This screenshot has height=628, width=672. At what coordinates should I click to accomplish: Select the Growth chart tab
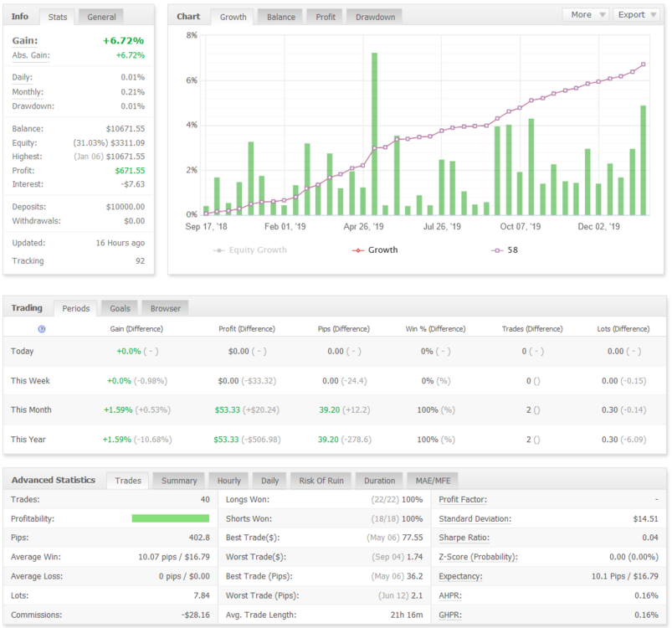pos(233,17)
